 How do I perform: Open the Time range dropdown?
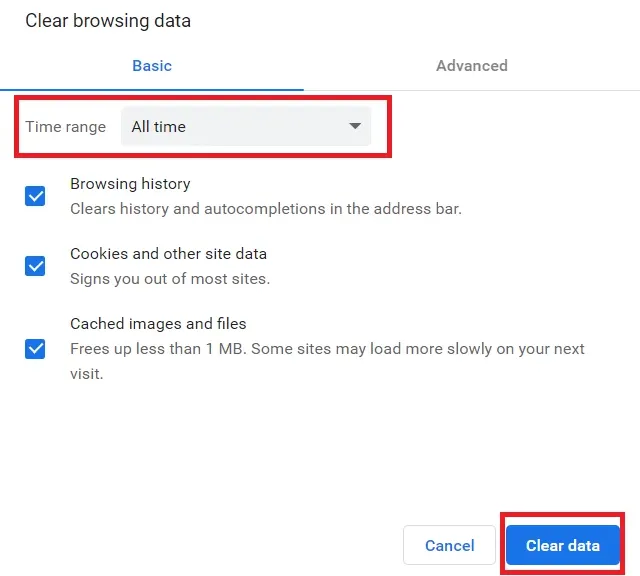pos(246,127)
